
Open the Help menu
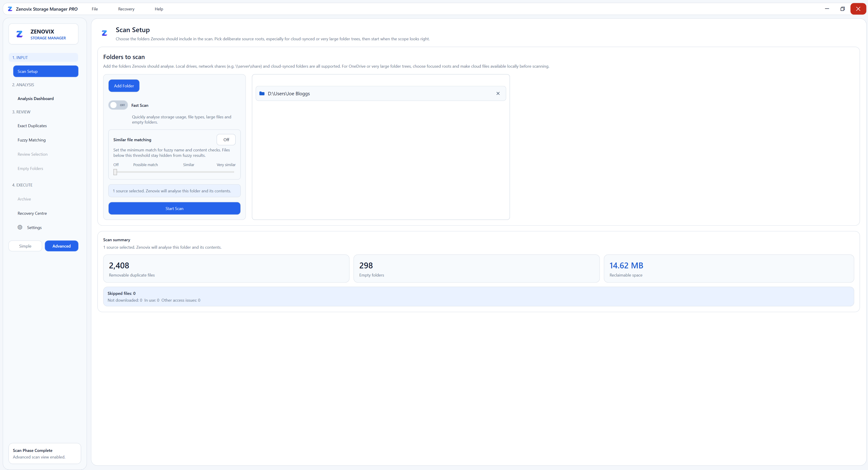[x=159, y=9]
